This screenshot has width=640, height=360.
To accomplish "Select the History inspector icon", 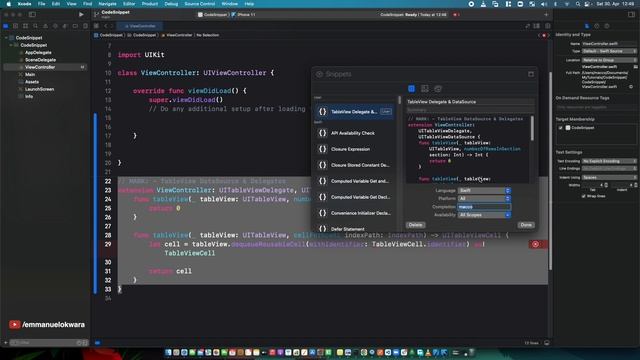I will coord(597,26).
